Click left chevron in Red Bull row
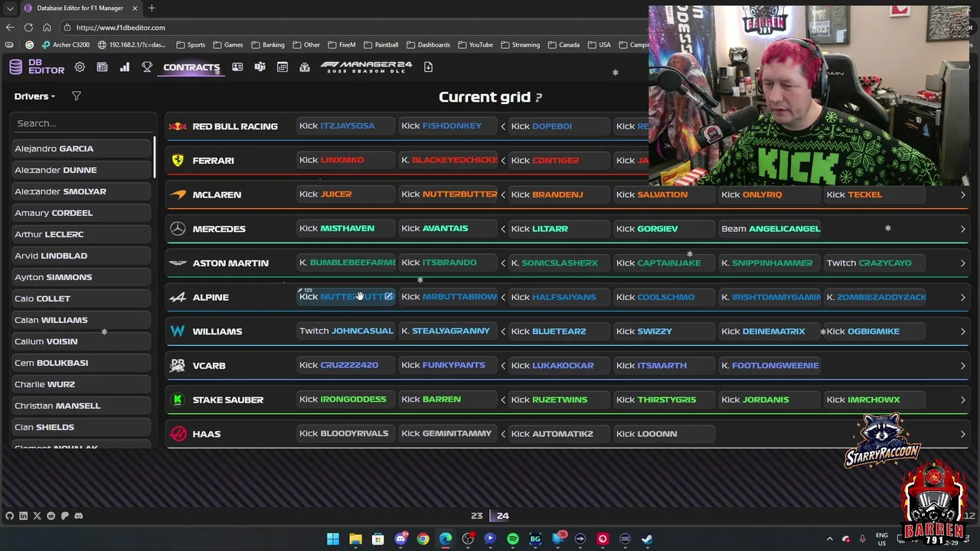 pos(503,126)
